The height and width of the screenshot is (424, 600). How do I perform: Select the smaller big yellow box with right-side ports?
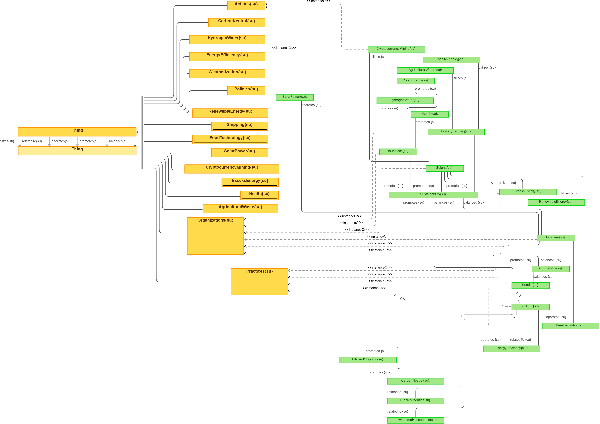259,280
